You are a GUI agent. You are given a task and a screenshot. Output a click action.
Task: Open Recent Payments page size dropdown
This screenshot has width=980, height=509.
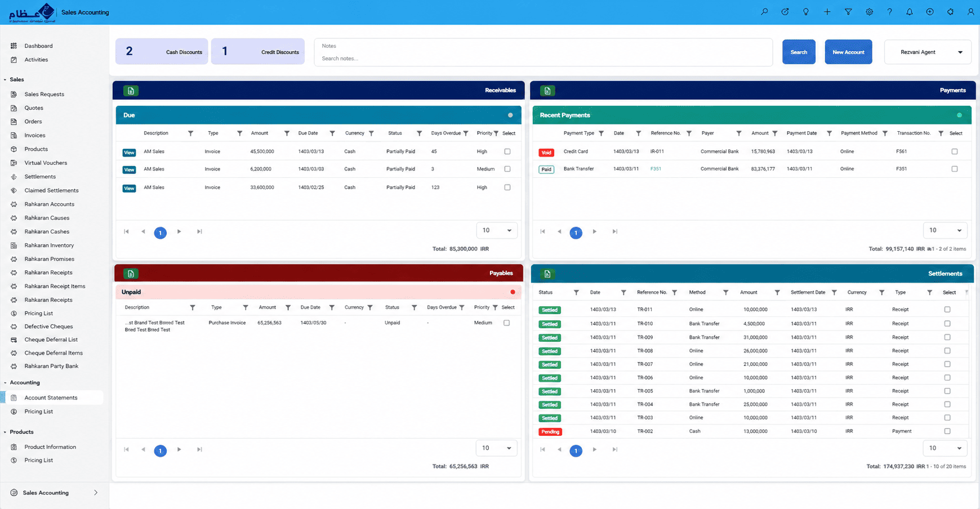coord(945,230)
